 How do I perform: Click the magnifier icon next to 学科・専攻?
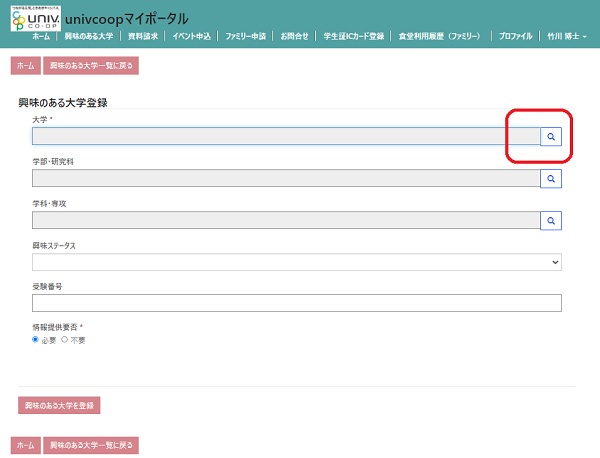coord(551,221)
